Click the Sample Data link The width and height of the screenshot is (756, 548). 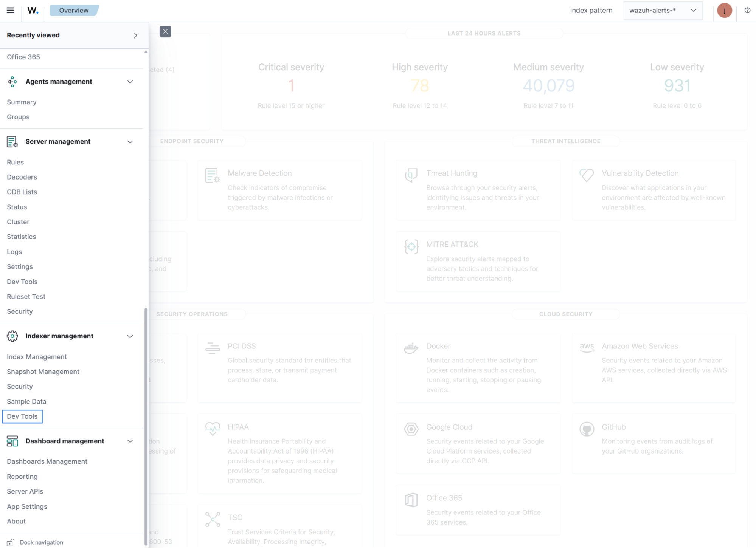click(26, 401)
